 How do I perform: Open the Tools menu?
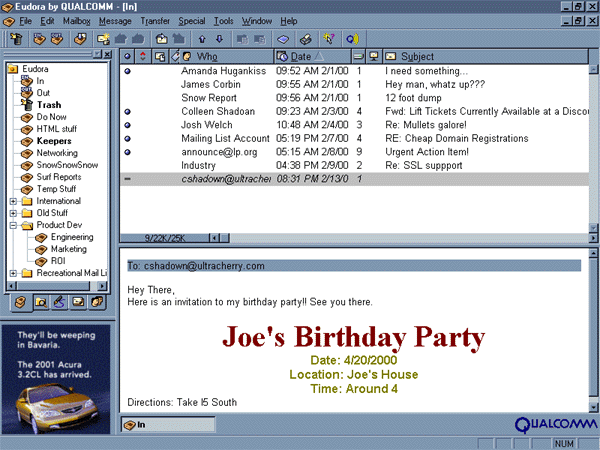(x=223, y=21)
